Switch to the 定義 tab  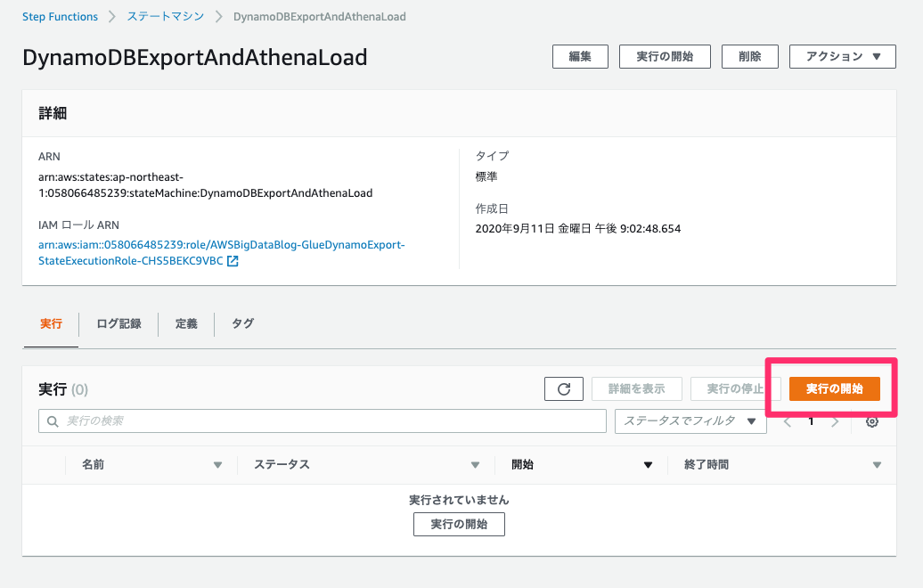coord(185,323)
